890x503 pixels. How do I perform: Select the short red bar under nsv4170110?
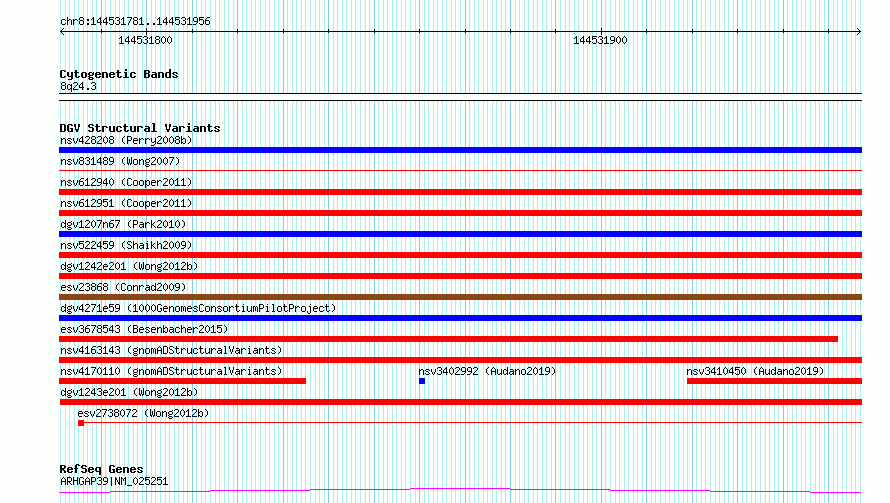[x=182, y=381]
